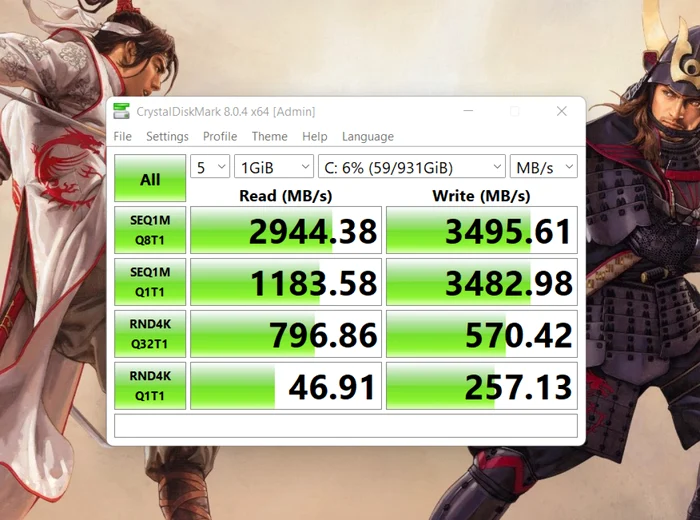Viewport: 700px width, 520px height.
Task: Click the SEQ1M Q8T1 write result 3495.61
Action: pos(482,230)
